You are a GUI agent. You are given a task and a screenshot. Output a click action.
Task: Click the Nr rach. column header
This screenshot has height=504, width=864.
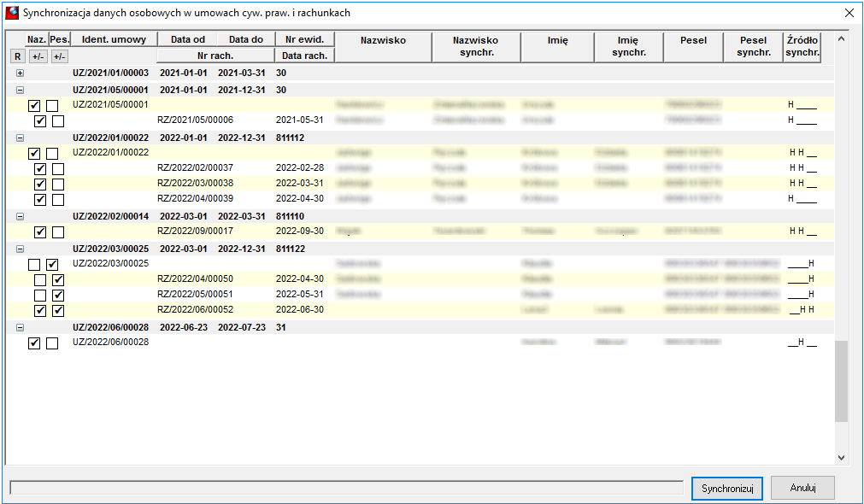click(215, 56)
